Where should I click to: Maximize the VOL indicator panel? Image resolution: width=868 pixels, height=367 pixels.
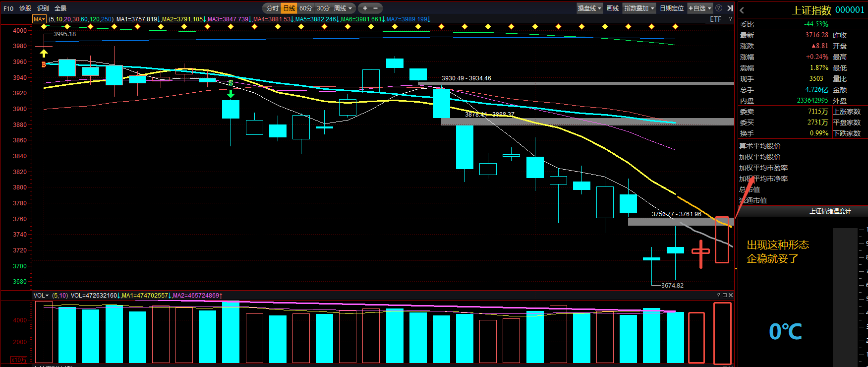point(724,295)
